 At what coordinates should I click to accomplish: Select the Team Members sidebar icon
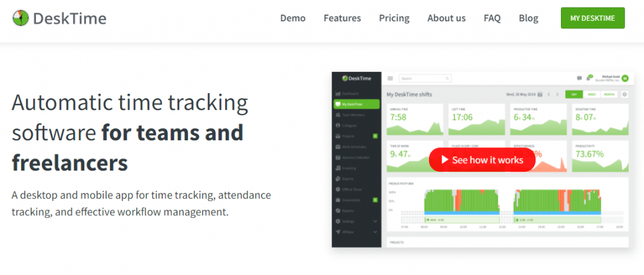(338, 115)
